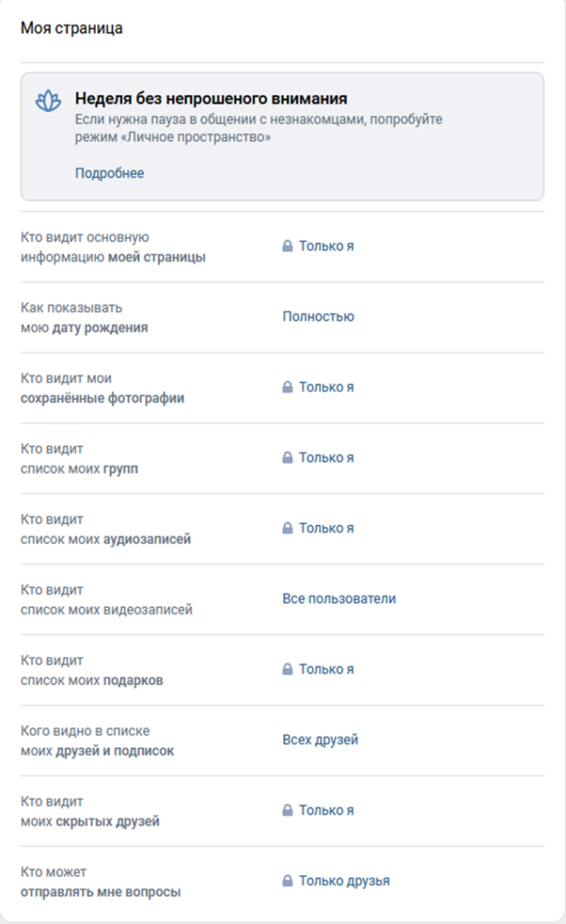Viewport: 566px width, 924px height.
Task: Open «Подробнее» link in the banner
Action: pyautogui.click(x=109, y=173)
